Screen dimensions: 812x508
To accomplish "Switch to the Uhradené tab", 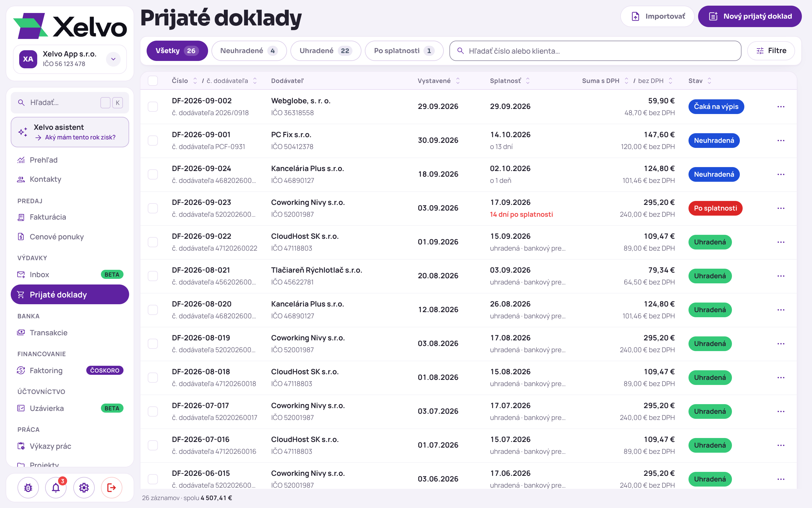I will coord(325,51).
